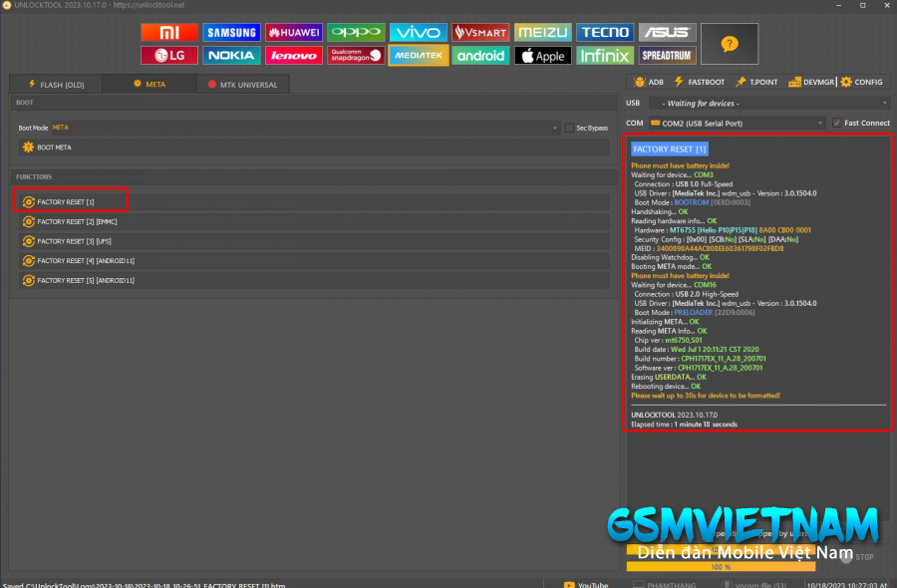
Task: Open the T.POINT test point viewer
Action: pyautogui.click(x=756, y=83)
